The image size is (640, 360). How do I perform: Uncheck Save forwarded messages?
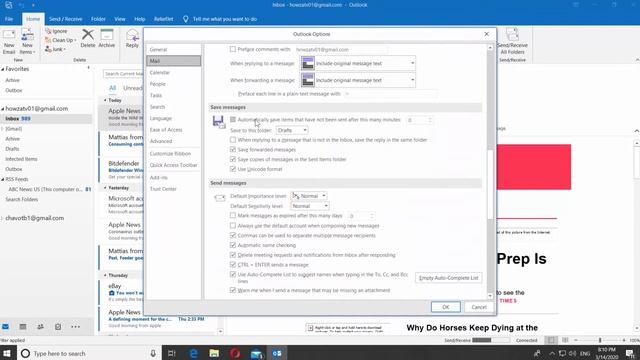(233, 149)
